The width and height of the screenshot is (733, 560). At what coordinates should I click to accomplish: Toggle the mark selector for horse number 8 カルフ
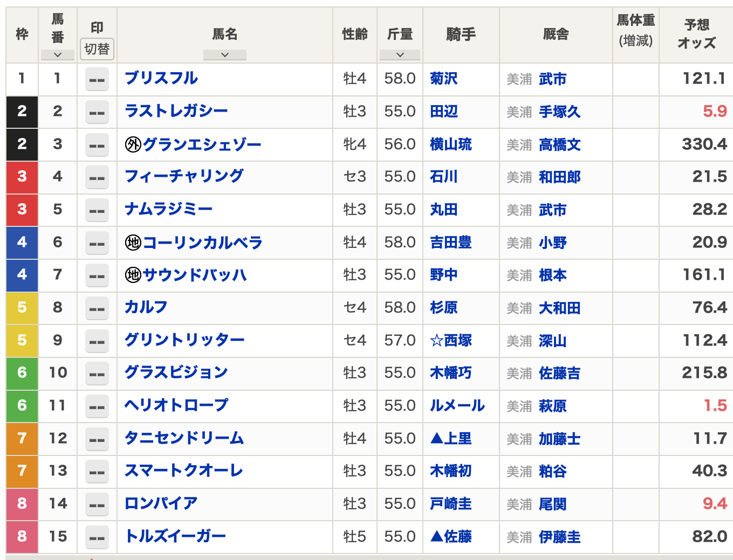[x=97, y=308]
